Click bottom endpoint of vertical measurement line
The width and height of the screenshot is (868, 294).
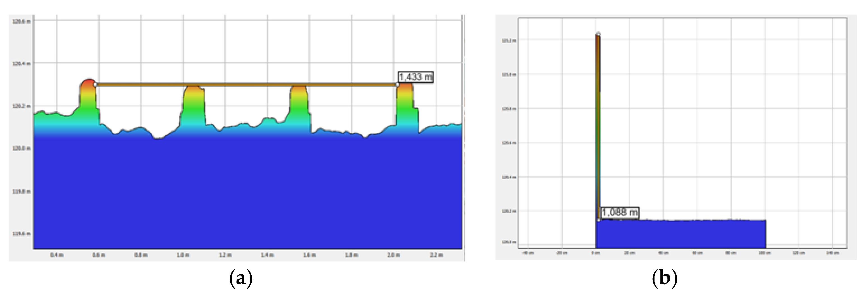(x=598, y=220)
